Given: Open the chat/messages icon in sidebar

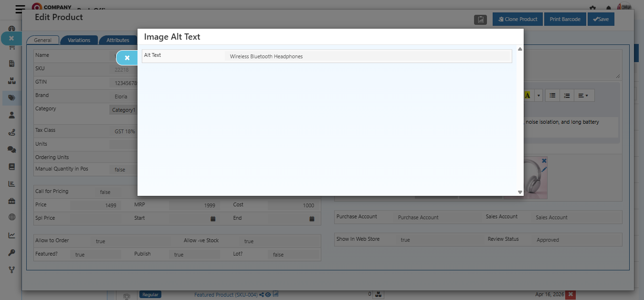Looking at the screenshot, I should [x=11, y=150].
